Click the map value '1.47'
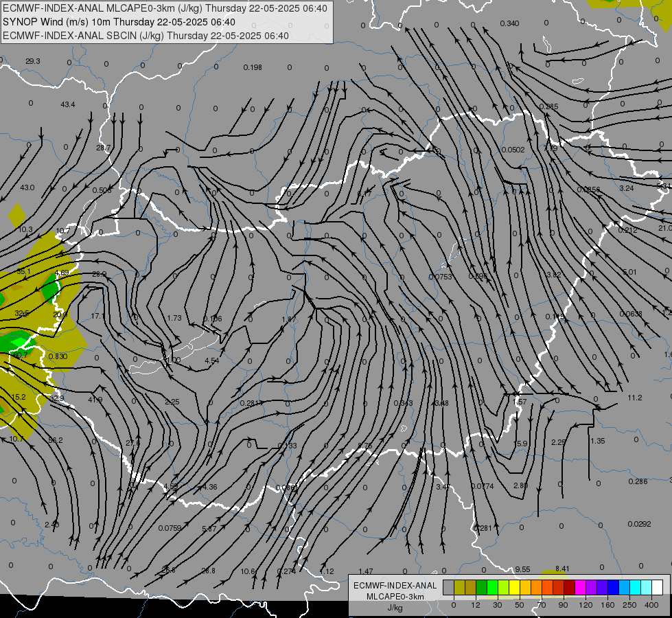The height and width of the screenshot is (618, 672). click(366, 571)
